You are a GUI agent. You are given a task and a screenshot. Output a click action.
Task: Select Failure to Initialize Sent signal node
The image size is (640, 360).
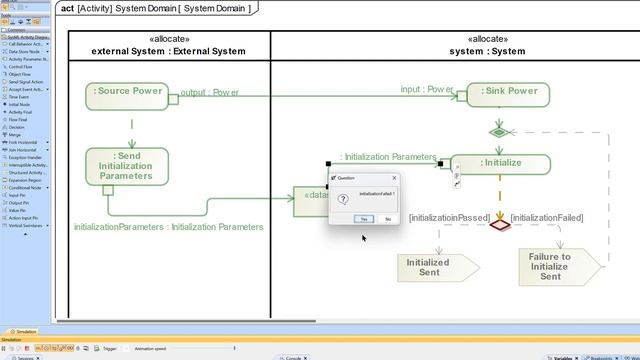coord(560,267)
